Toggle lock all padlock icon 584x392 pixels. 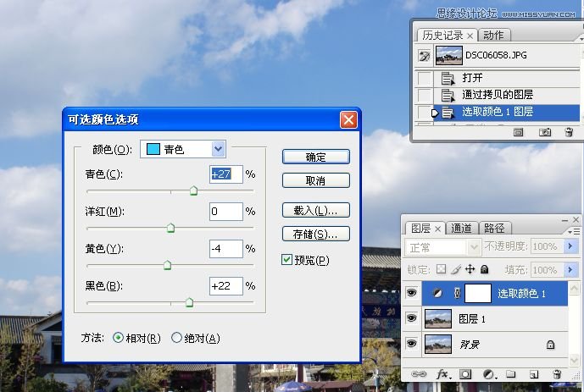point(484,269)
